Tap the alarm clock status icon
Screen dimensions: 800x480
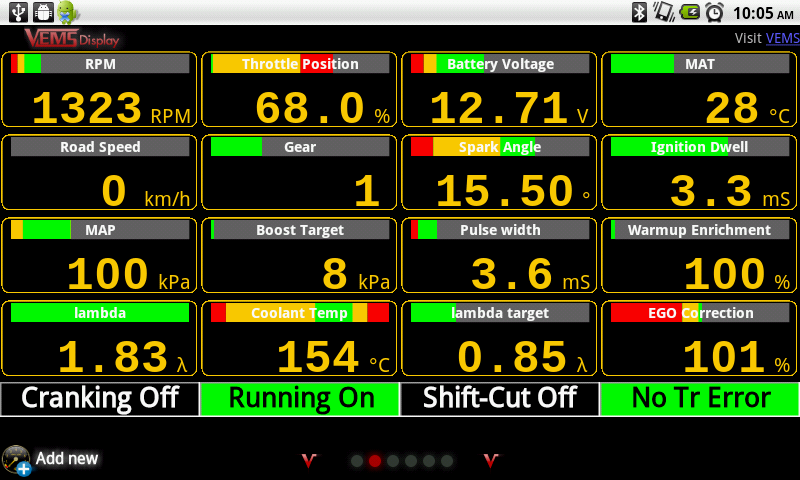coord(714,12)
